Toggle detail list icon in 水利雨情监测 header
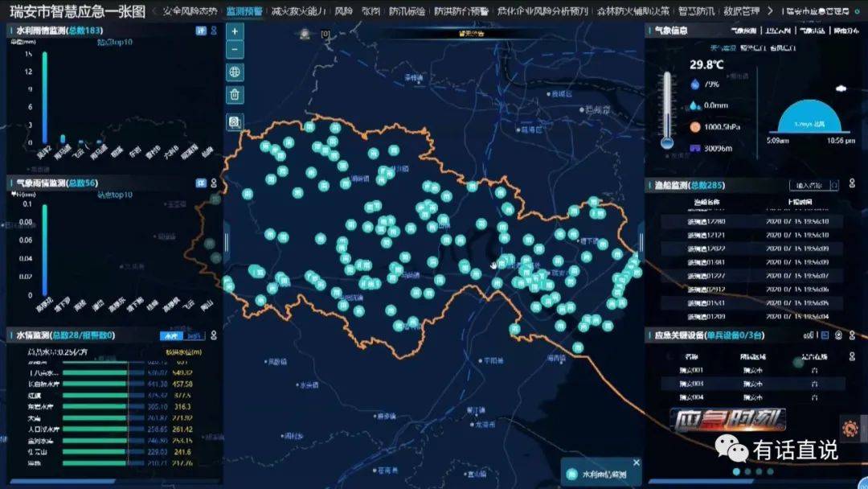Screen dimensions: 868x489 [201, 31]
